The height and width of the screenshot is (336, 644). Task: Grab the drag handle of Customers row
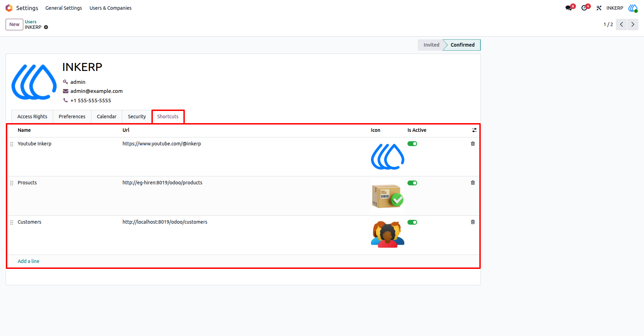click(12, 222)
